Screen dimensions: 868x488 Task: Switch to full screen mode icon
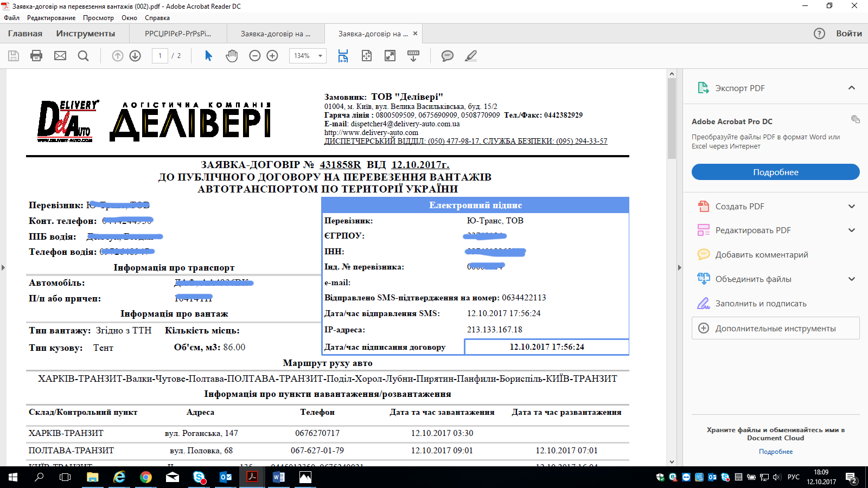click(x=390, y=56)
